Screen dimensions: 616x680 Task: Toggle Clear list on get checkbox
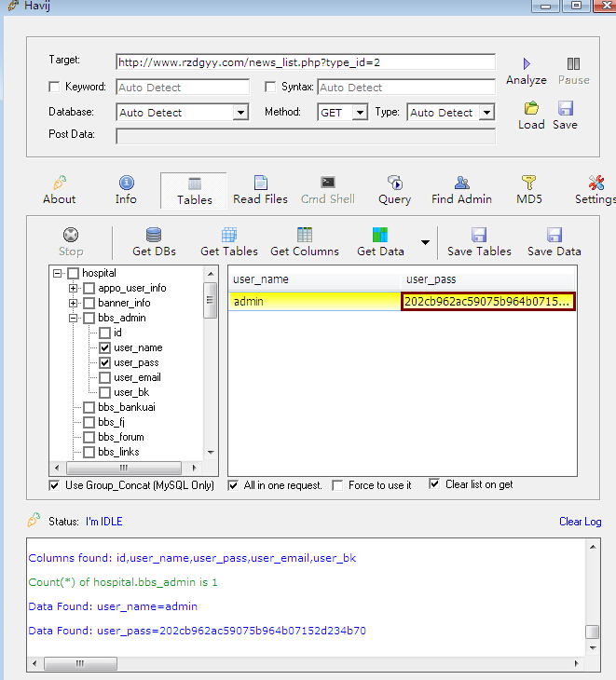point(434,483)
